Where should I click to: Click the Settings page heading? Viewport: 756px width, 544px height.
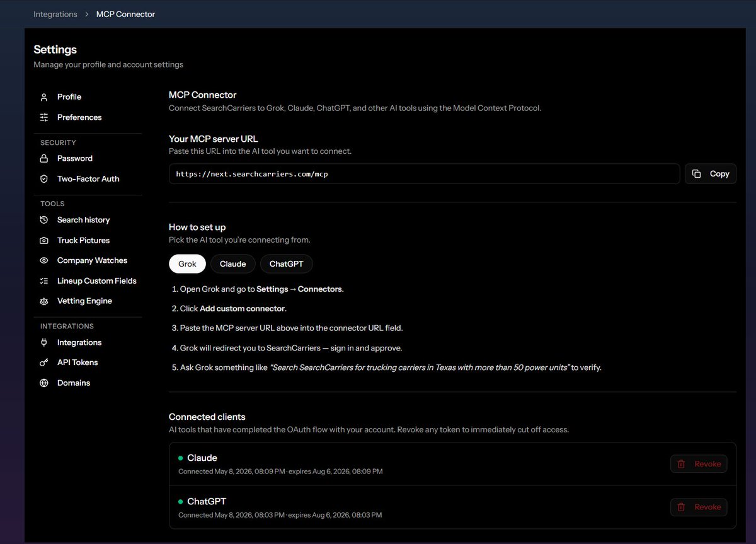pyautogui.click(x=55, y=50)
